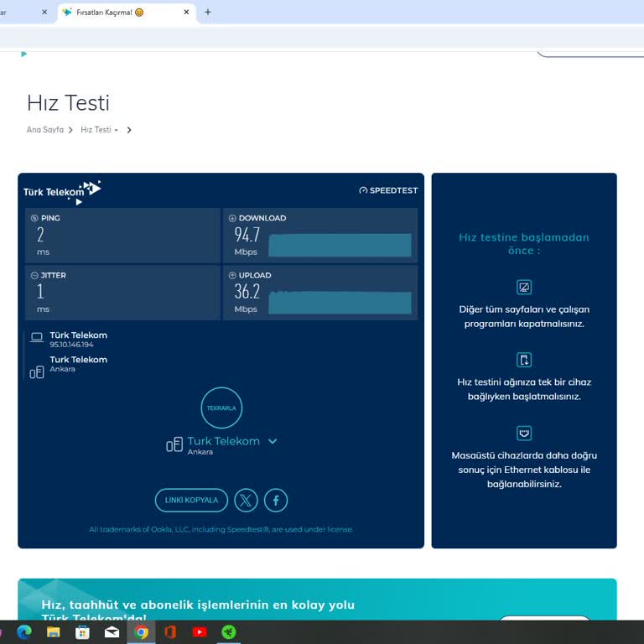Close the Fırsatları Kaçırma! tab

click(x=186, y=13)
